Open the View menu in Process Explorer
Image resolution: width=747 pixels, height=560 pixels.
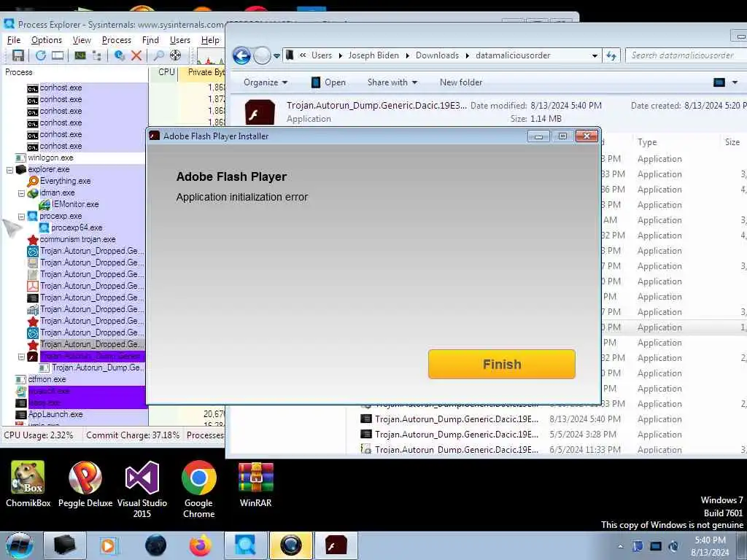(x=82, y=40)
